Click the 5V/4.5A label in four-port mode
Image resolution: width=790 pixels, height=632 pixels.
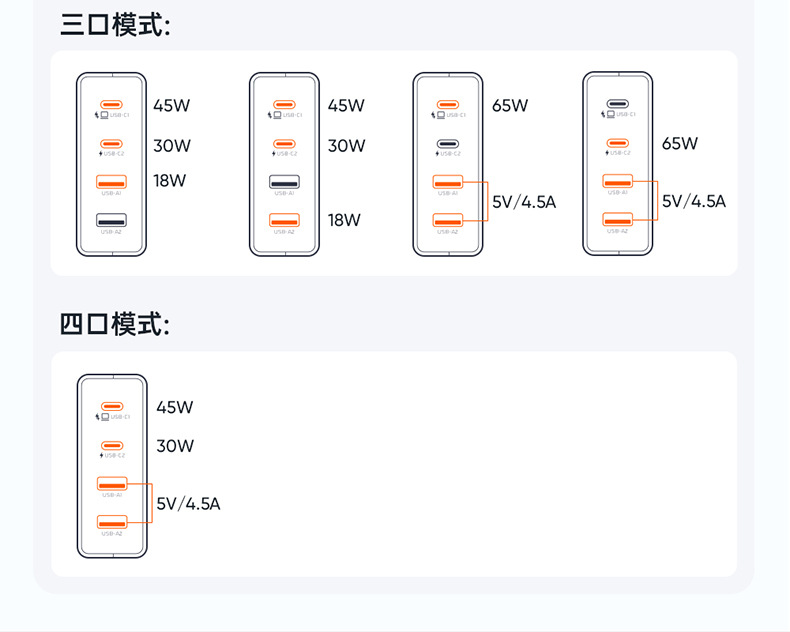tap(188, 503)
